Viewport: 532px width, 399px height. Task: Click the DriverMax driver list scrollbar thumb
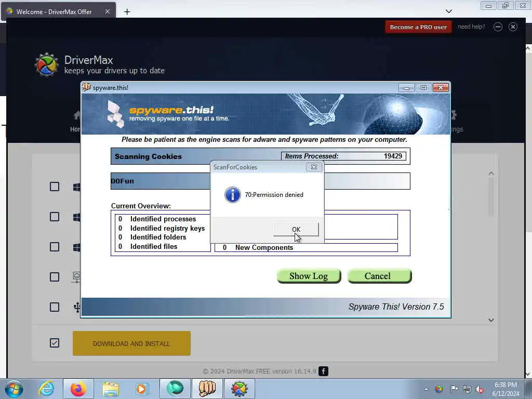click(491, 197)
